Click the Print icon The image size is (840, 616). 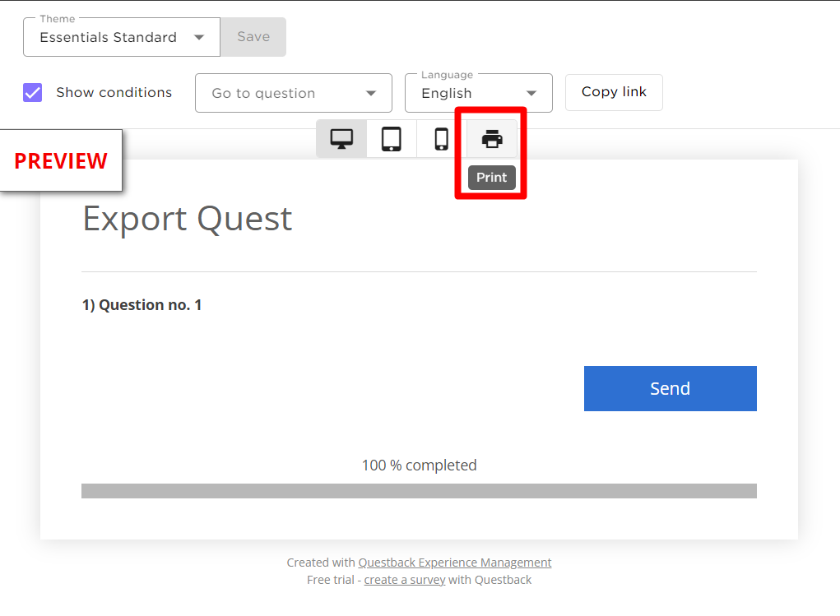coord(492,139)
